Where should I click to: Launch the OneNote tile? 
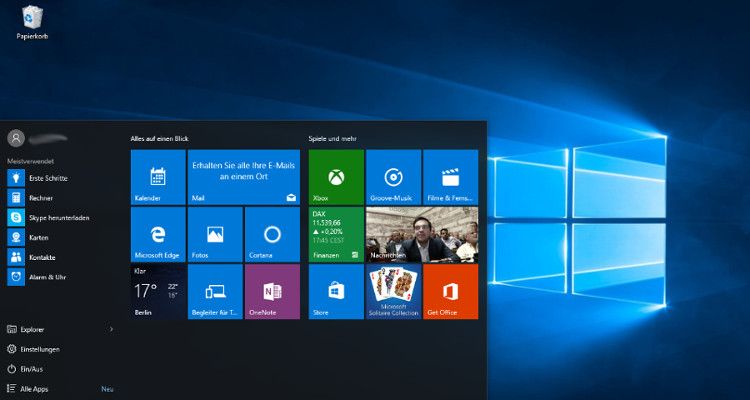pyautogui.click(x=272, y=292)
